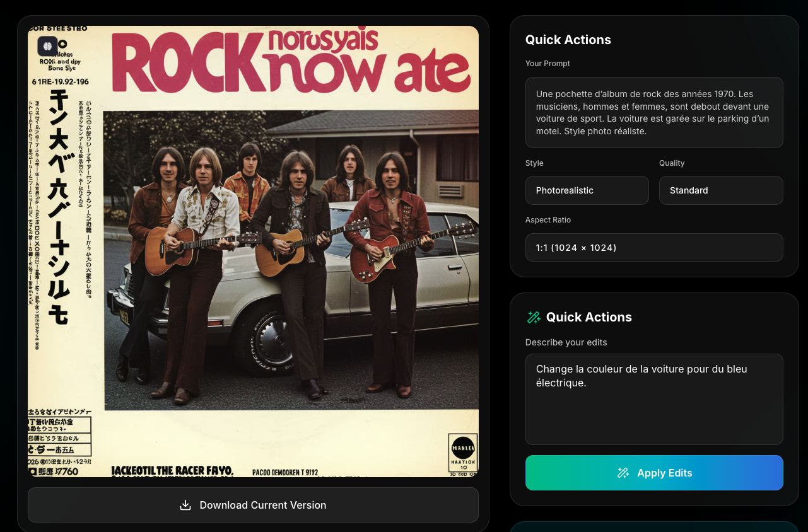The image size is (808, 532).
Task: Click the Quality field label
Action: point(672,163)
